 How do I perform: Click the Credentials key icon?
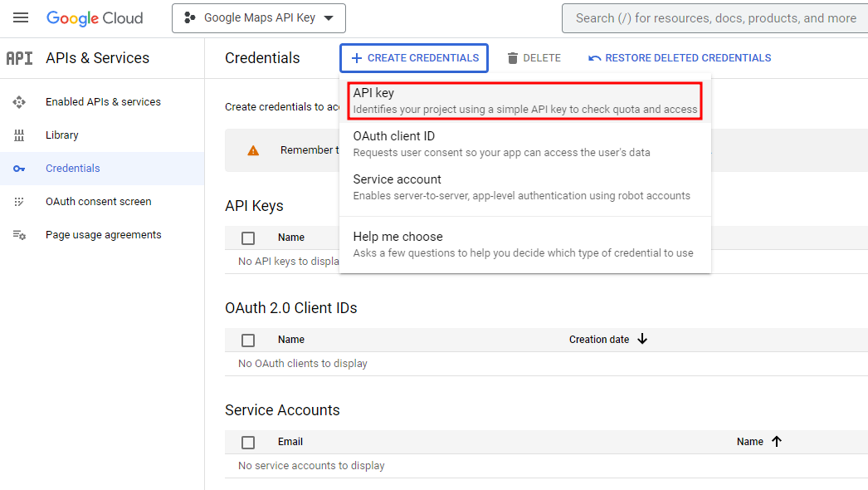[x=19, y=169]
